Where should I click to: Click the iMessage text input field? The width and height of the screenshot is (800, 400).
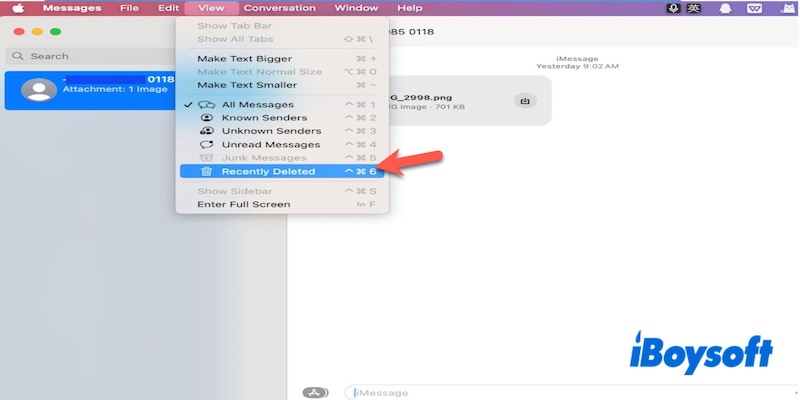click(560, 393)
